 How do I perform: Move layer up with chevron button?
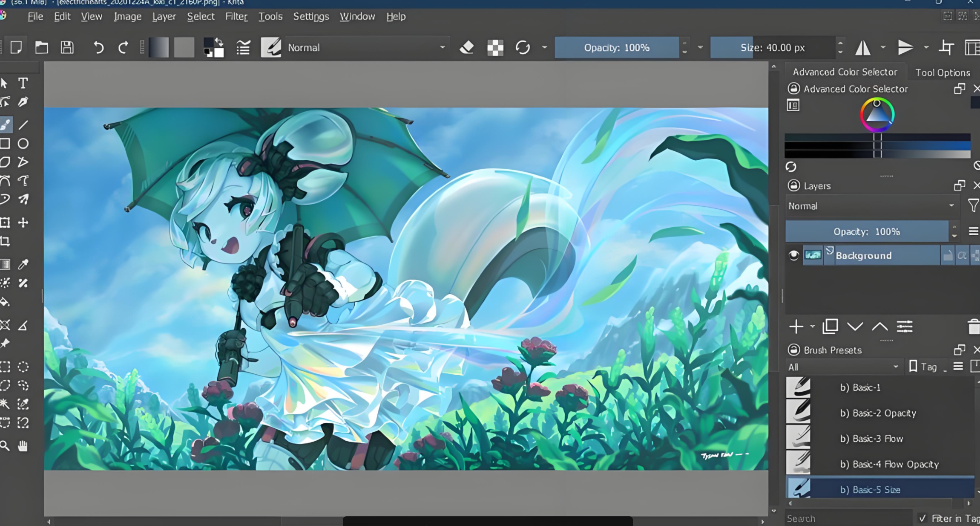click(x=879, y=327)
